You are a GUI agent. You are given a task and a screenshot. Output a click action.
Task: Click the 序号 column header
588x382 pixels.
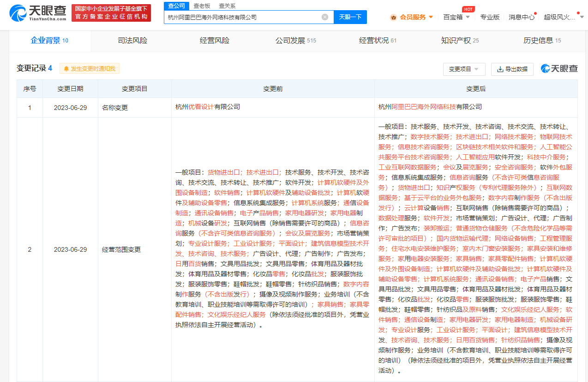coord(30,89)
